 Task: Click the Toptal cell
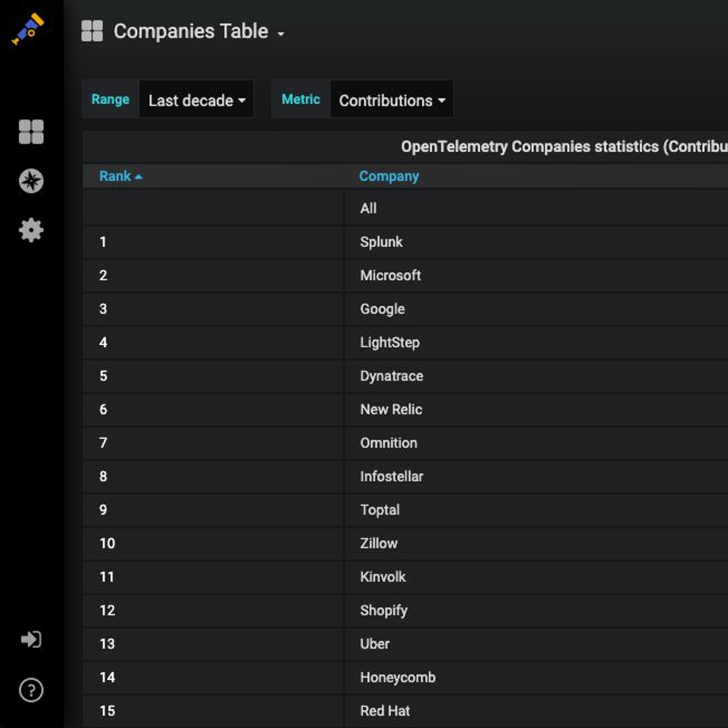pyautogui.click(x=536, y=510)
